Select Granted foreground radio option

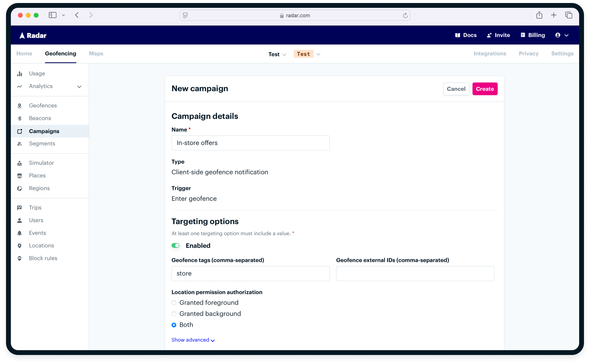point(174,303)
